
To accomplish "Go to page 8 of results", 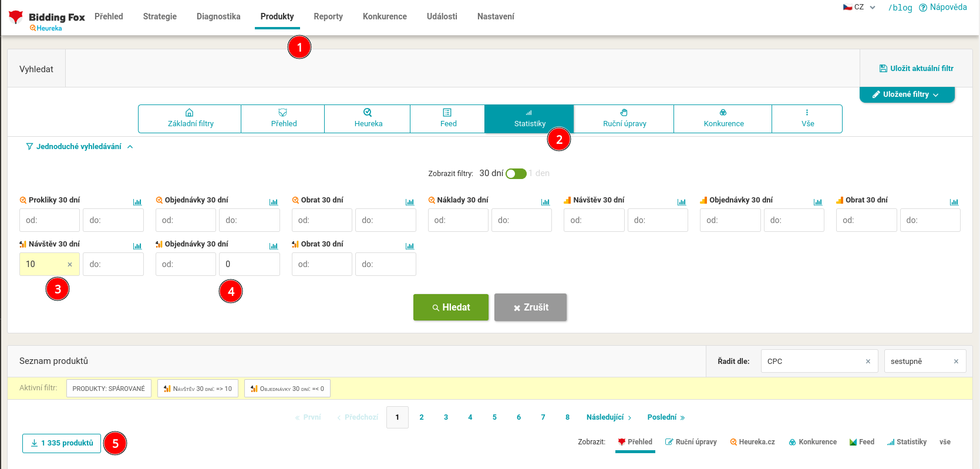I will tap(567, 417).
